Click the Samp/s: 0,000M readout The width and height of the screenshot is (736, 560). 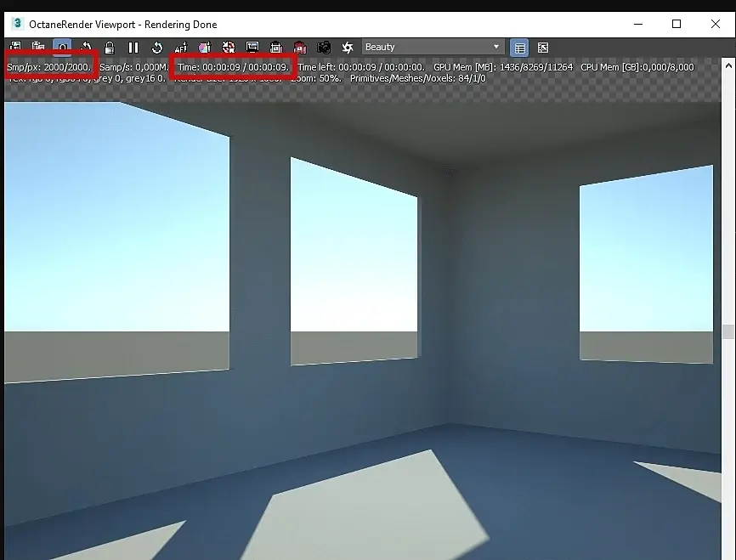point(133,67)
